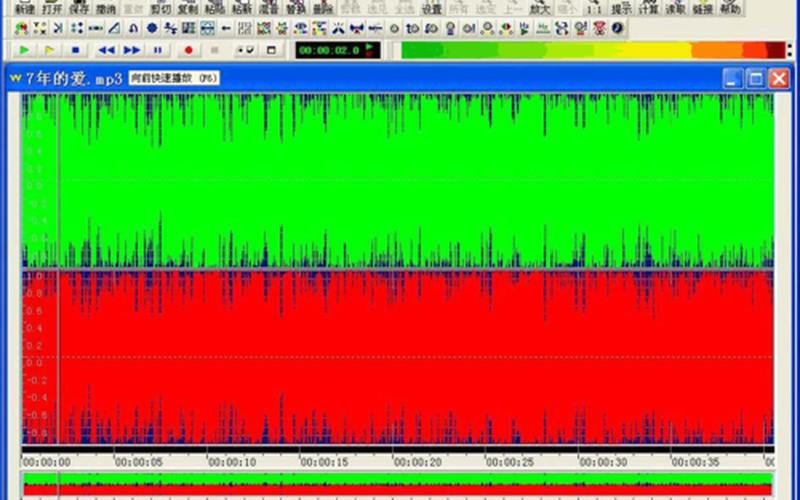This screenshot has height=500, width=800.
Task: Click the 00:00:10 marker on the time ruler
Action: pos(232,462)
